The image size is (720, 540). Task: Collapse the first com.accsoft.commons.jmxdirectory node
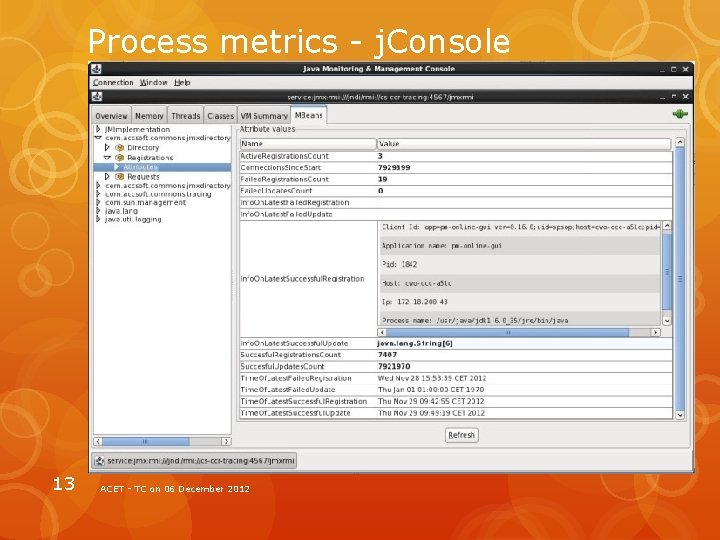tap(98, 137)
